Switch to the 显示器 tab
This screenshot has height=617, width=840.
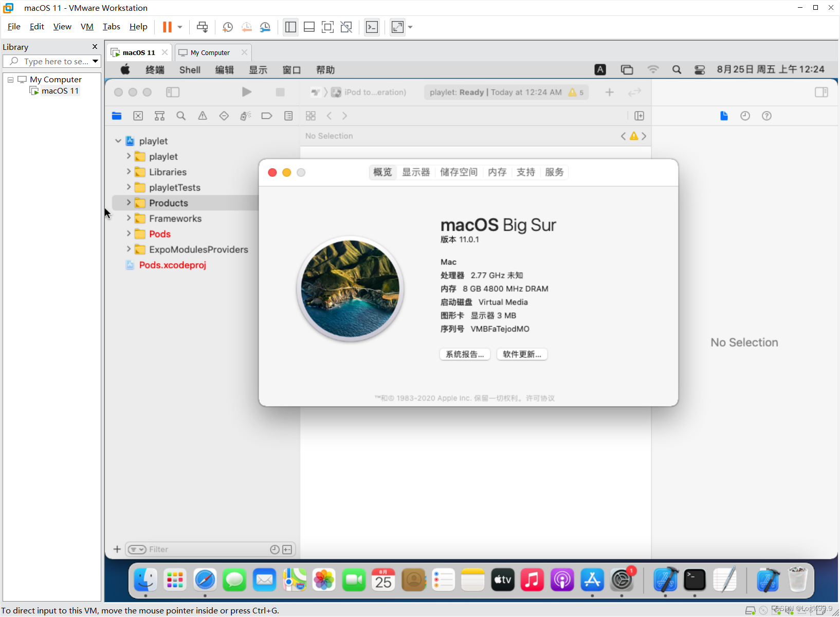click(x=416, y=172)
